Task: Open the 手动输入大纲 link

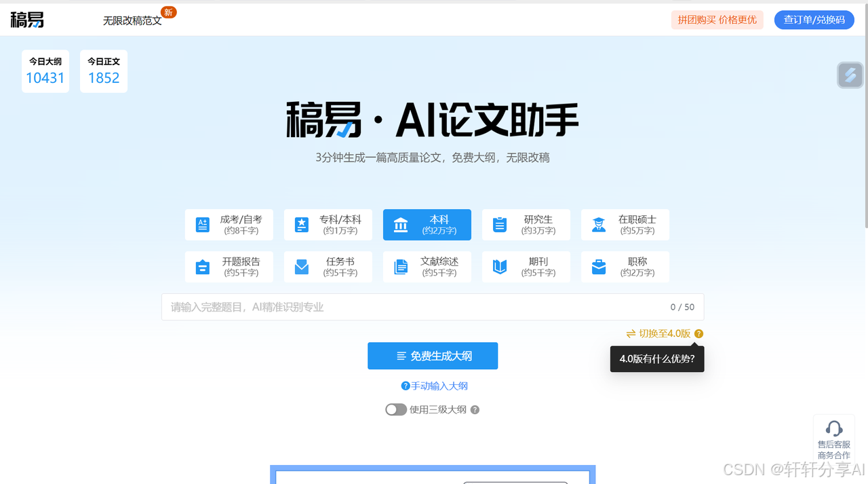Action: pos(439,386)
